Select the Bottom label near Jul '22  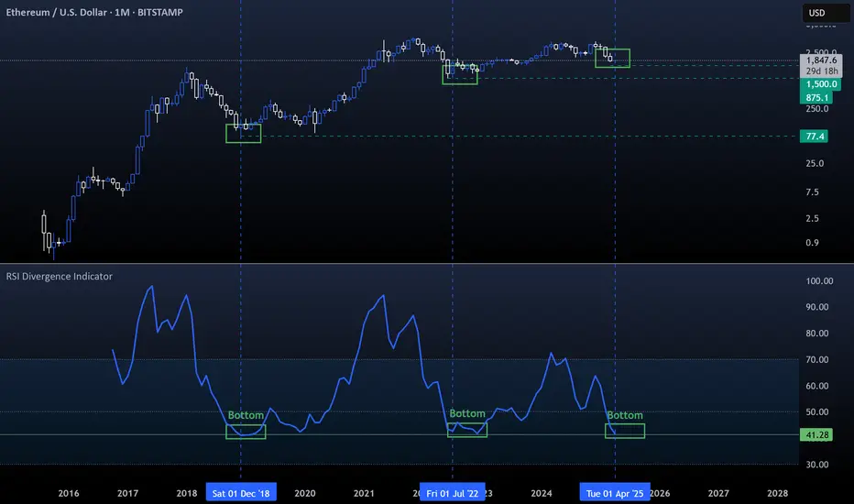(467, 413)
